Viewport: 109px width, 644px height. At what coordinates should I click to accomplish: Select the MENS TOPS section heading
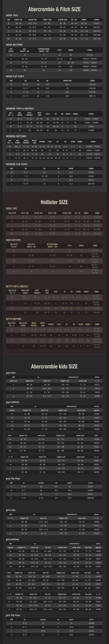click(12, 16)
